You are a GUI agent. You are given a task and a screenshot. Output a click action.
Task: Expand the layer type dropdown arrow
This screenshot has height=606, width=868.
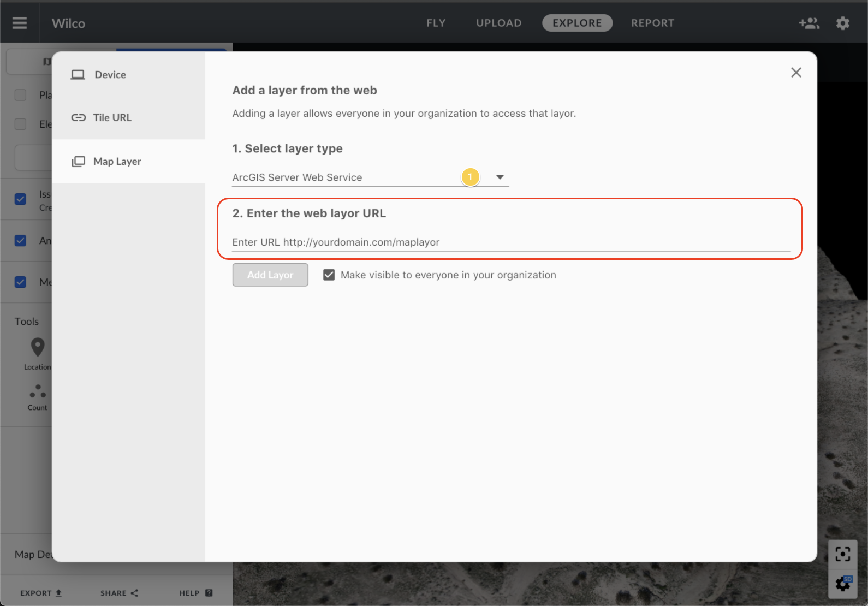[500, 177]
